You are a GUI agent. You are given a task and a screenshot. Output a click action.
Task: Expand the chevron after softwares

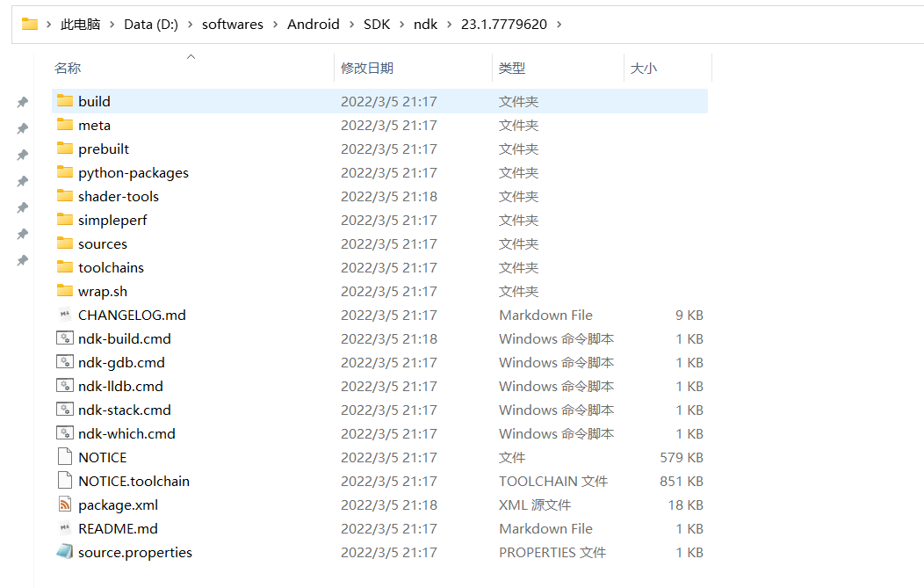point(275,25)
